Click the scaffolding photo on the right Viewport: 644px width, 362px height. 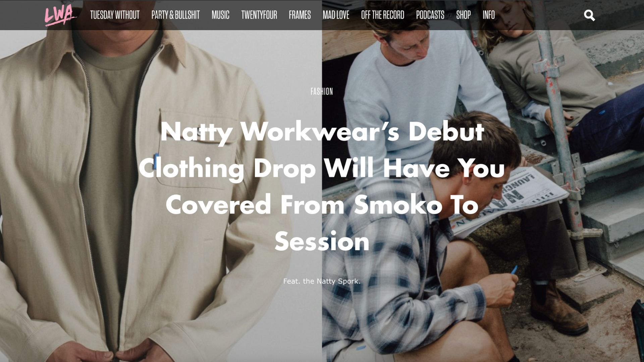(483, 196)
